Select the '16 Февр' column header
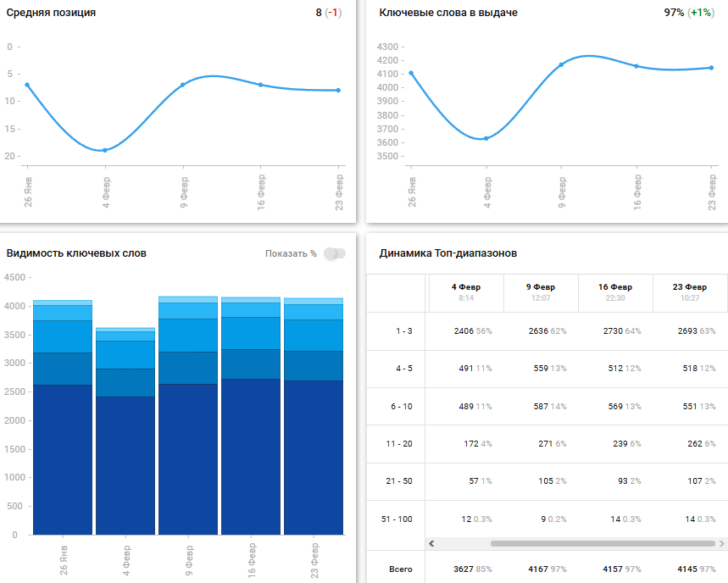 point(615,292)
